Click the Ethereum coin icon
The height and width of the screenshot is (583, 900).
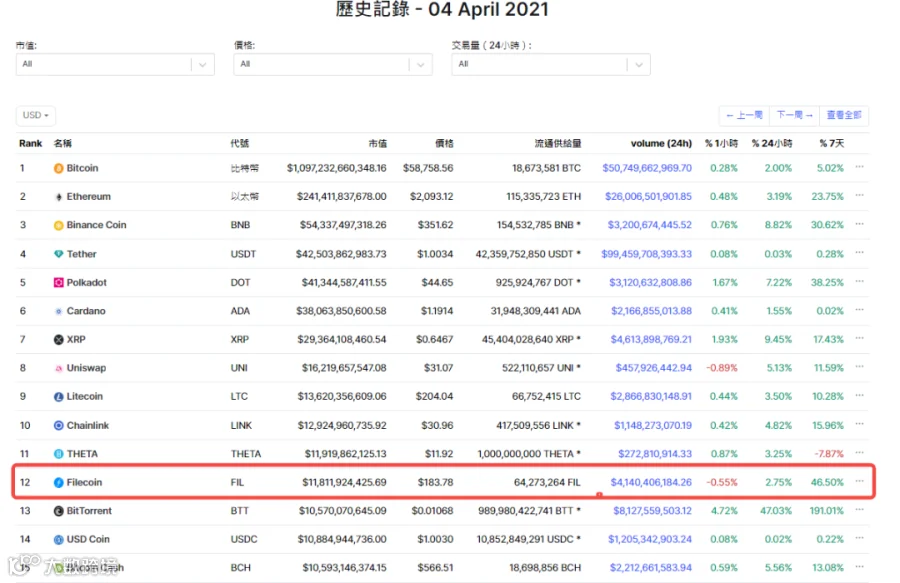(x=59, y=197)
